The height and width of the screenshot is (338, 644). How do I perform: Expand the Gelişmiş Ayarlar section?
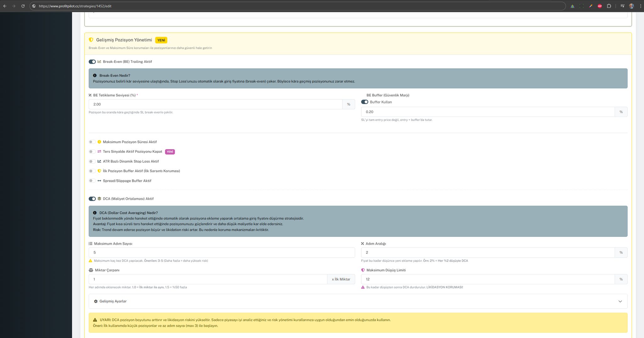coord(113,301)
